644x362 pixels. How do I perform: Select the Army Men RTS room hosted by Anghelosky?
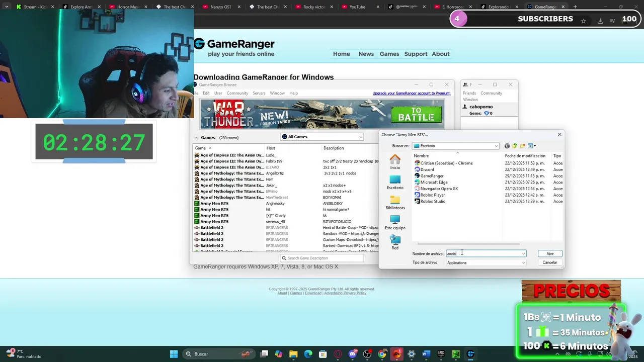tap(286, 204)
